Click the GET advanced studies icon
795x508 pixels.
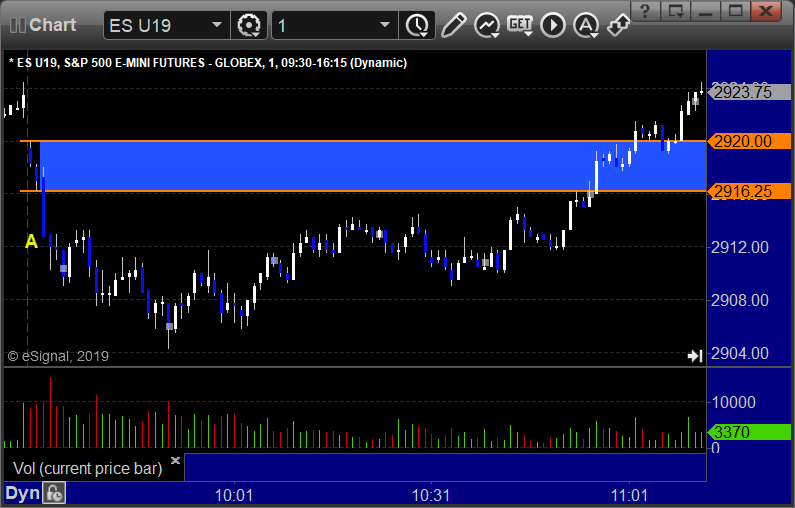520,25
